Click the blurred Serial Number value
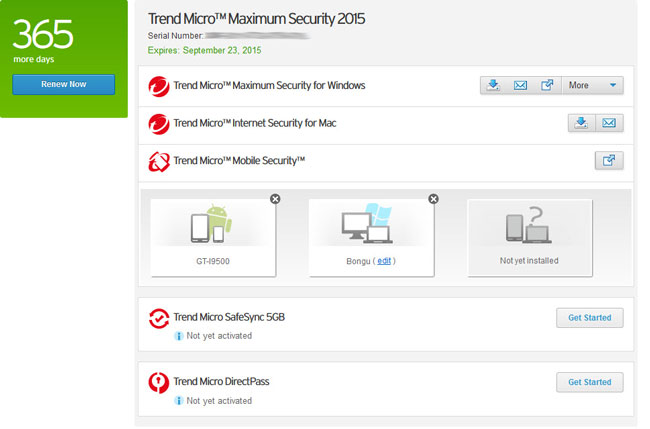The image size is (650, 429). [x=257, y=36]
